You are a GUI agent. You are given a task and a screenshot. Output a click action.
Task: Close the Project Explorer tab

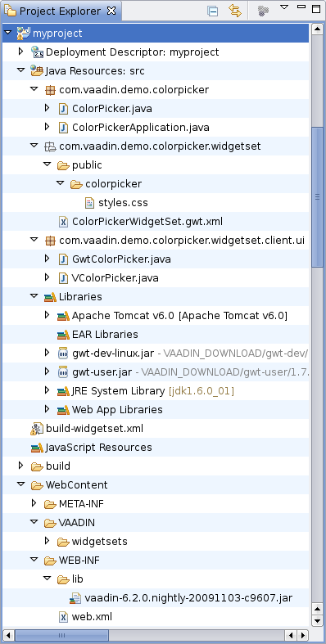click(111, 11)
